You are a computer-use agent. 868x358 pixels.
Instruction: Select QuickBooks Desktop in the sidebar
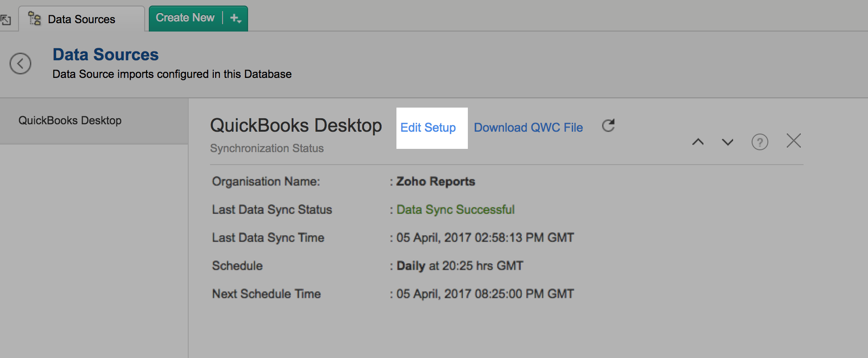coord(70,121)
